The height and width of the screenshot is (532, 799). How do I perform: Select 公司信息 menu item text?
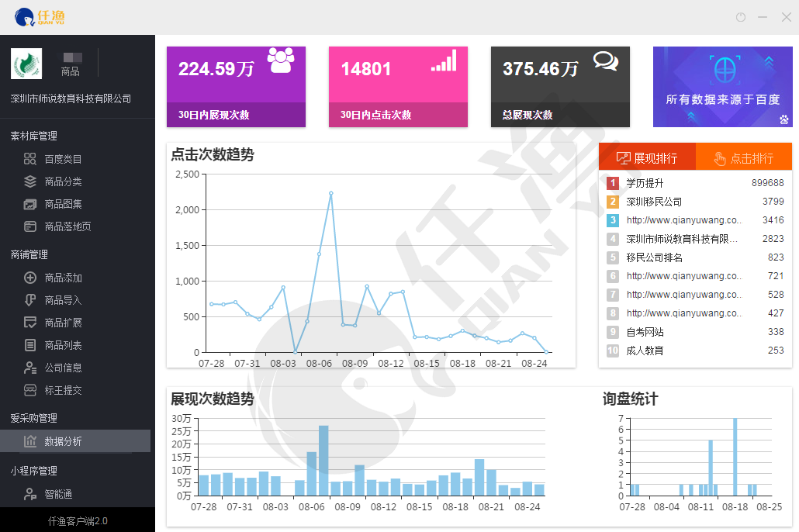[63, 368]
